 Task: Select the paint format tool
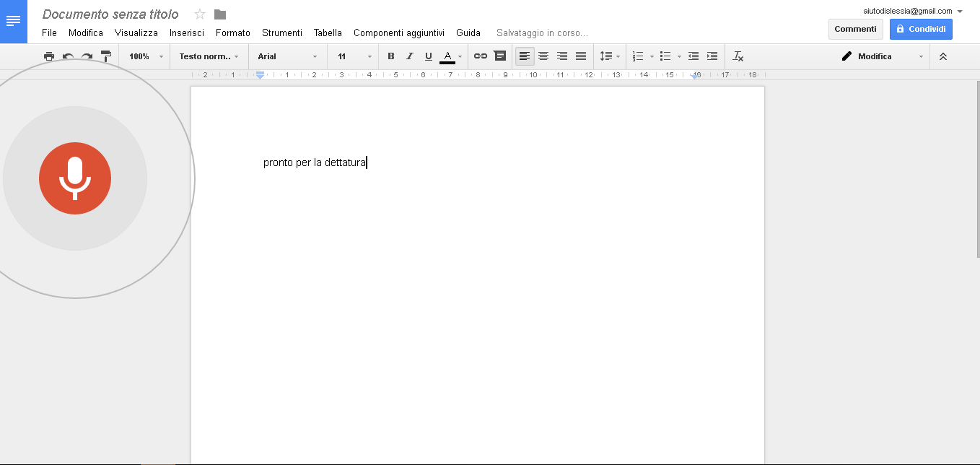(x=105, y=56)
